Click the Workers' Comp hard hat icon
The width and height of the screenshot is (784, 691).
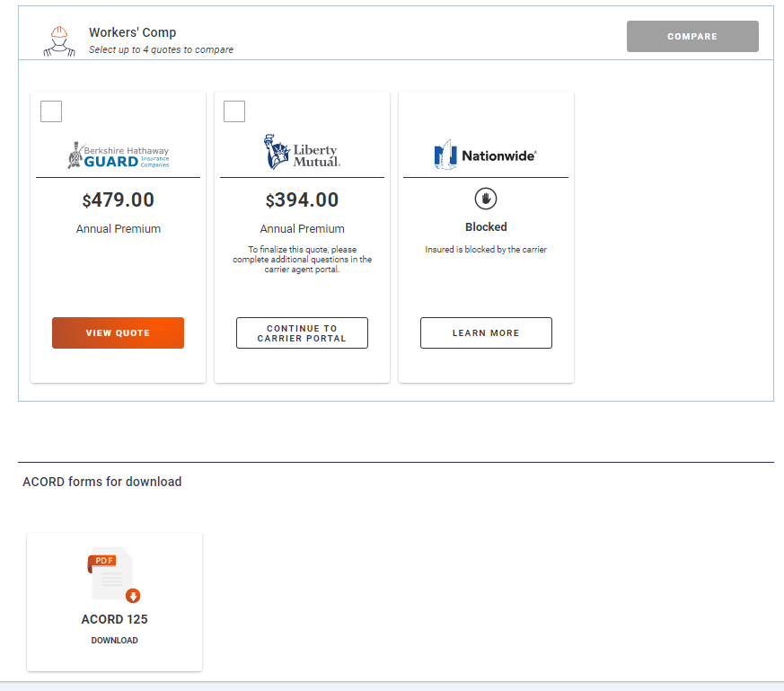point(59,41)
